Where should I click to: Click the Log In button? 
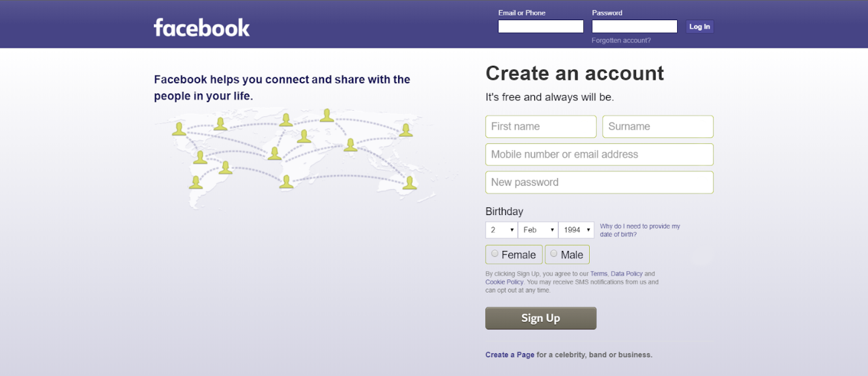click(699, 27)
